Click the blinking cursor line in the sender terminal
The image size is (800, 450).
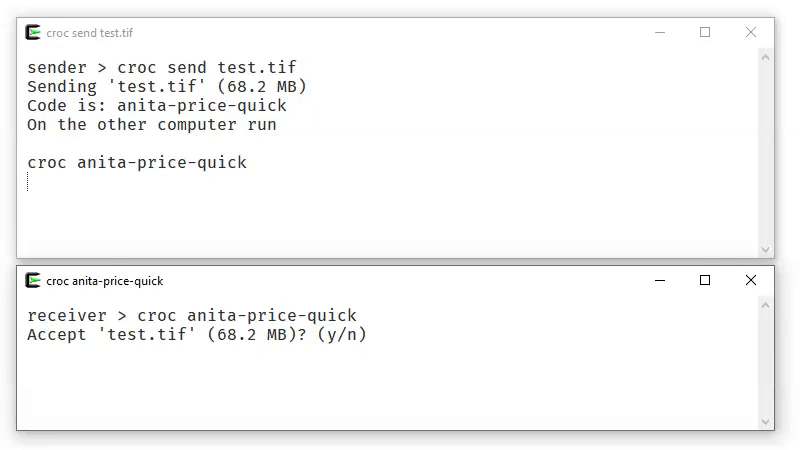tap(28, 181)
